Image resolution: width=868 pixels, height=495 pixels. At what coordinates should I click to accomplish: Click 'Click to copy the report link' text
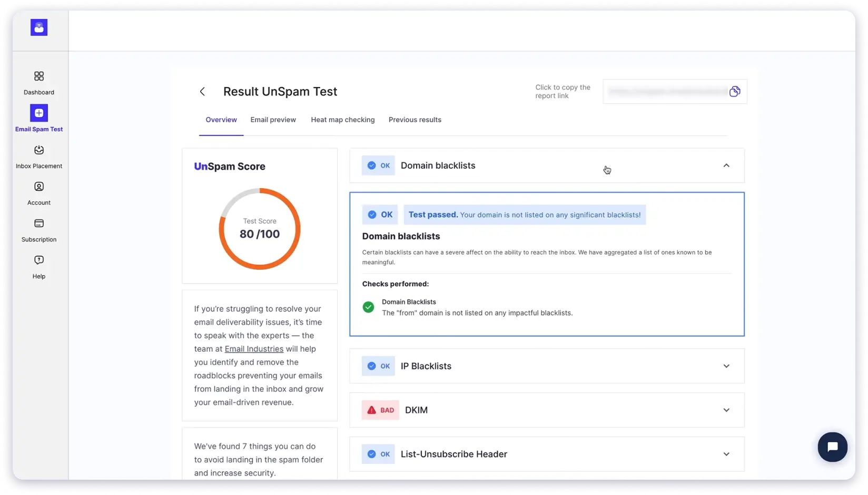[x=563, y=91]
